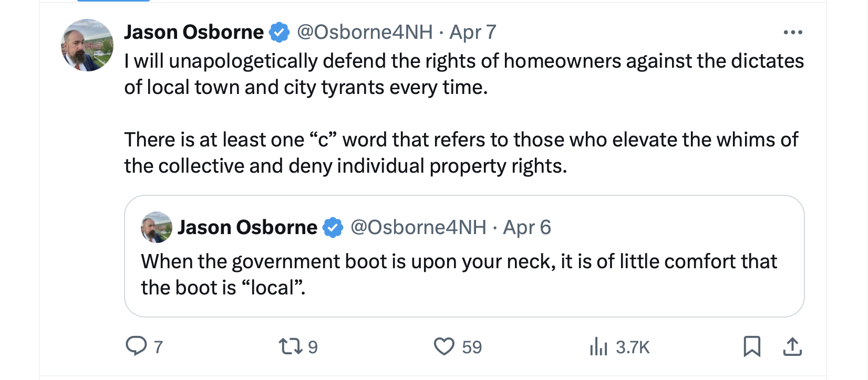
Task: Open the Apr 6 quoted post timestamp
Action: 526,228
